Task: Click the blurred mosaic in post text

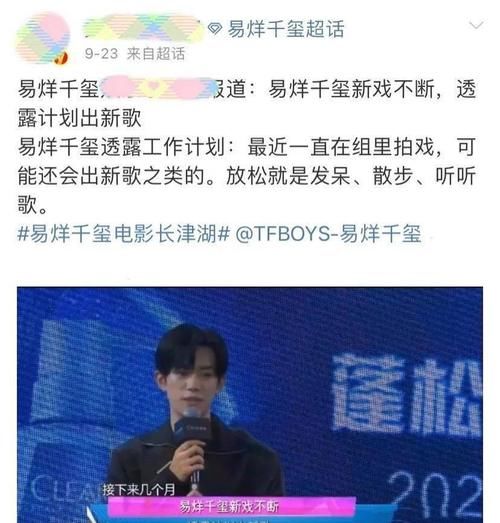Action: pyautogui.click(x=158, y=89)
